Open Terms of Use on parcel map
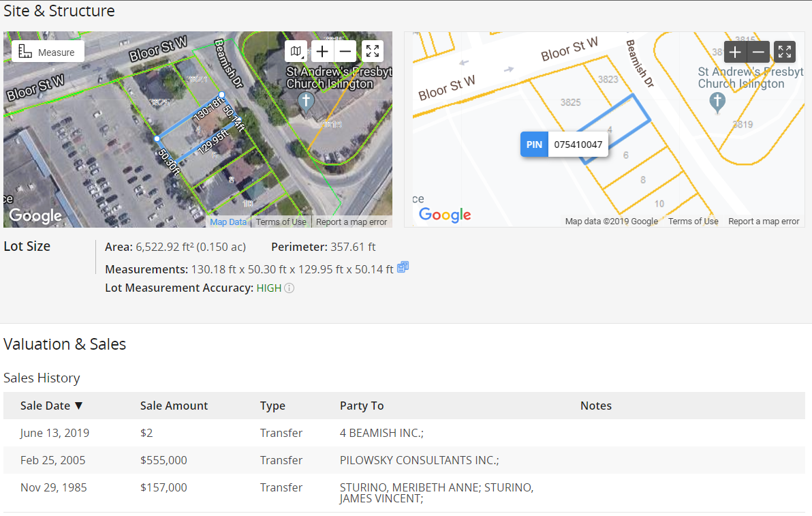Viewport: 812px width, 516px height. [x=693, y=222]
